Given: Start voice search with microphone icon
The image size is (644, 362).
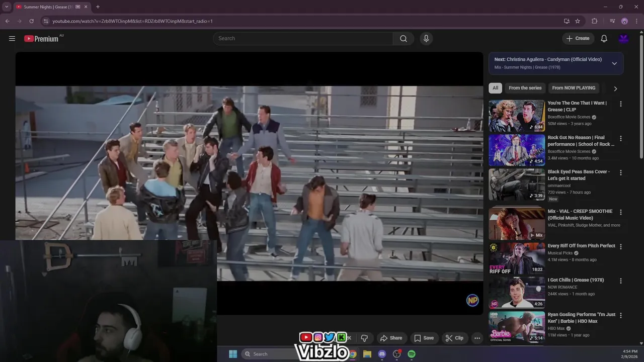Looking at the screenshot, I should [x=426, y=39].
